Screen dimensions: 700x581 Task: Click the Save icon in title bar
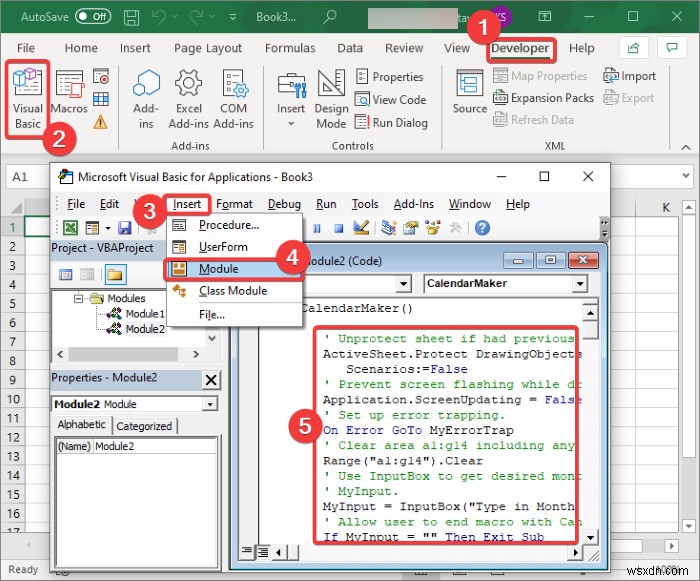pos(131,17)
